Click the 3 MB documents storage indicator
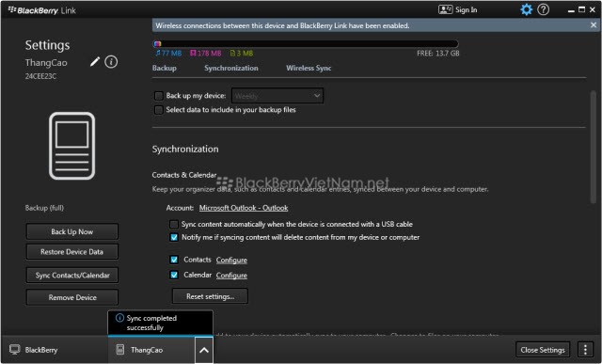This screenshot has height=364, width=602. pos(242,53)
